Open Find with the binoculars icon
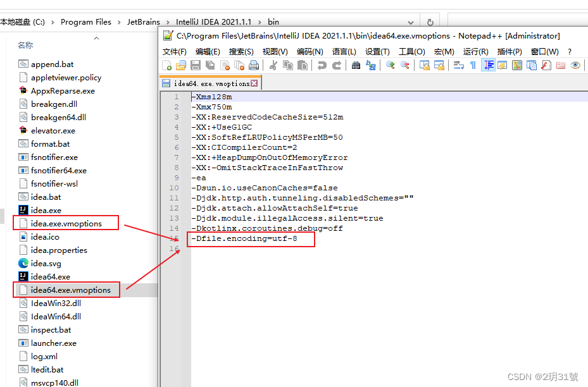 point(356,66)
